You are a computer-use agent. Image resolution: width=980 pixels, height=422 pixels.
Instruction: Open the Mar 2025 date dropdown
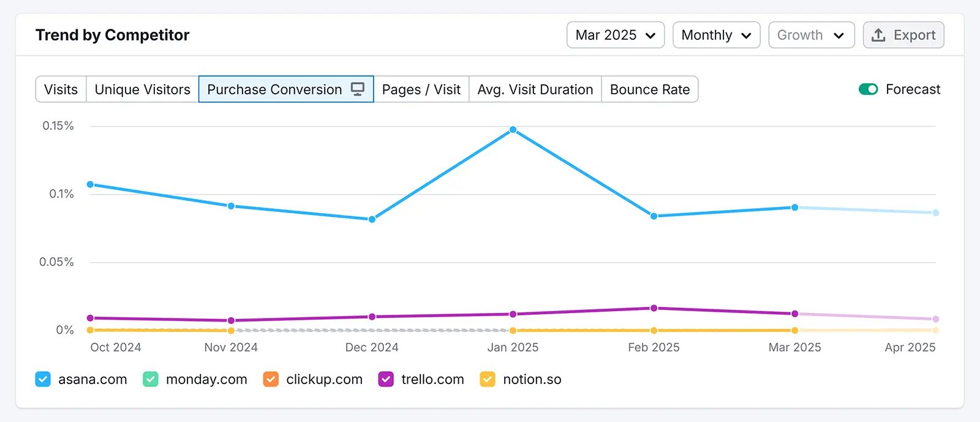click(615, 35)
